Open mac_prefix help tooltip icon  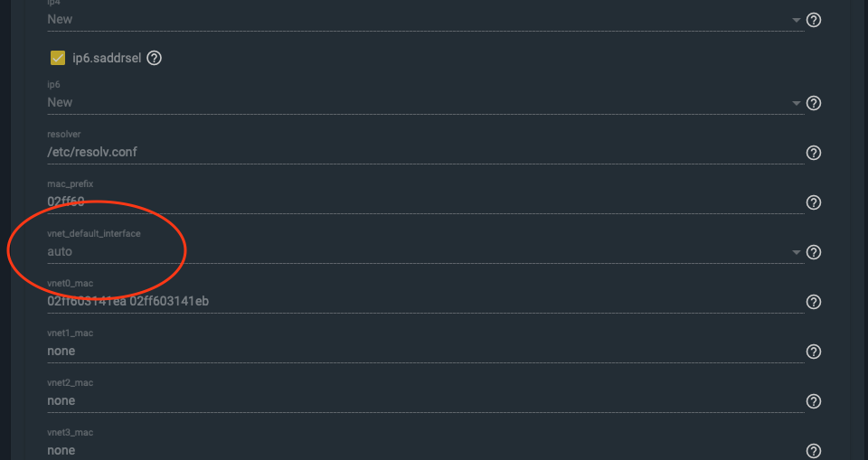point(813,202)
